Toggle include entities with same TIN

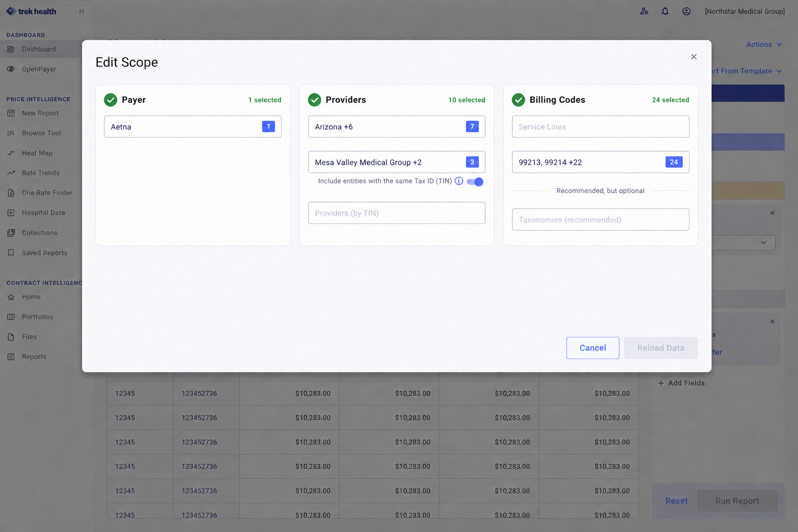[475, 182]
